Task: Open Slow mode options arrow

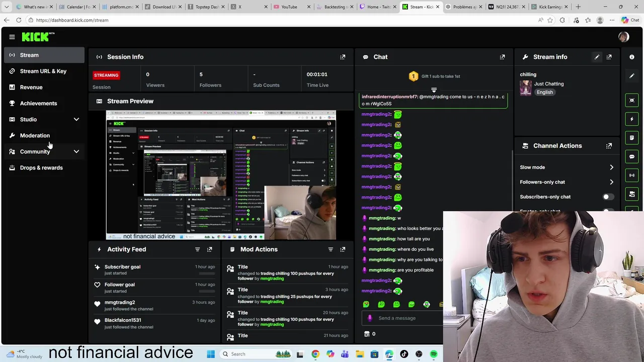Action: 611,167
